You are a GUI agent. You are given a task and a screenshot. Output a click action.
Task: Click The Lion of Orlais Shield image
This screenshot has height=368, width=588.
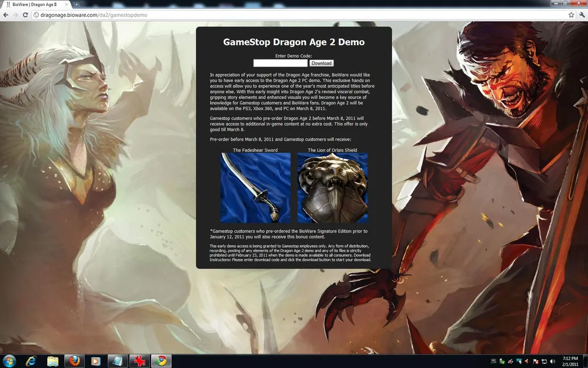[332, 188]
